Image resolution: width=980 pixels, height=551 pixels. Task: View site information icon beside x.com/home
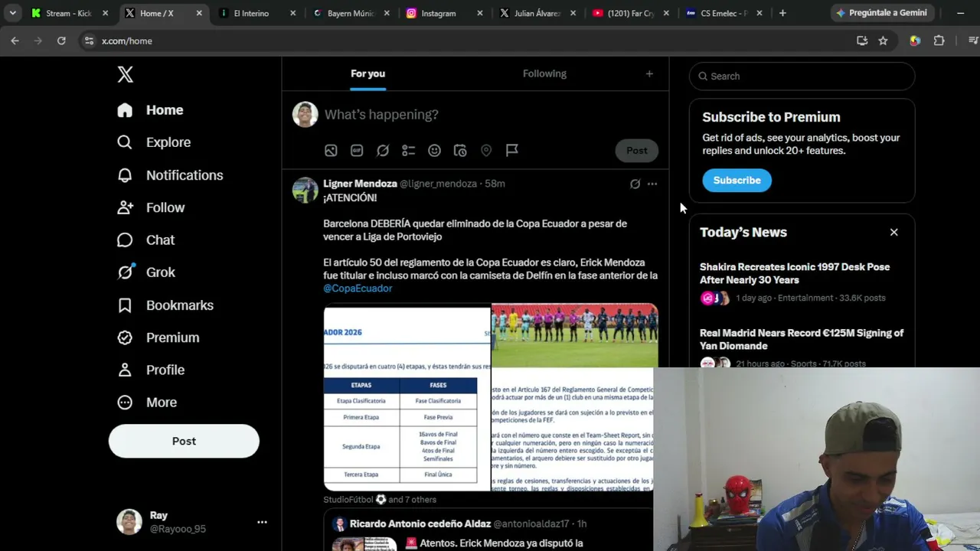89,41
